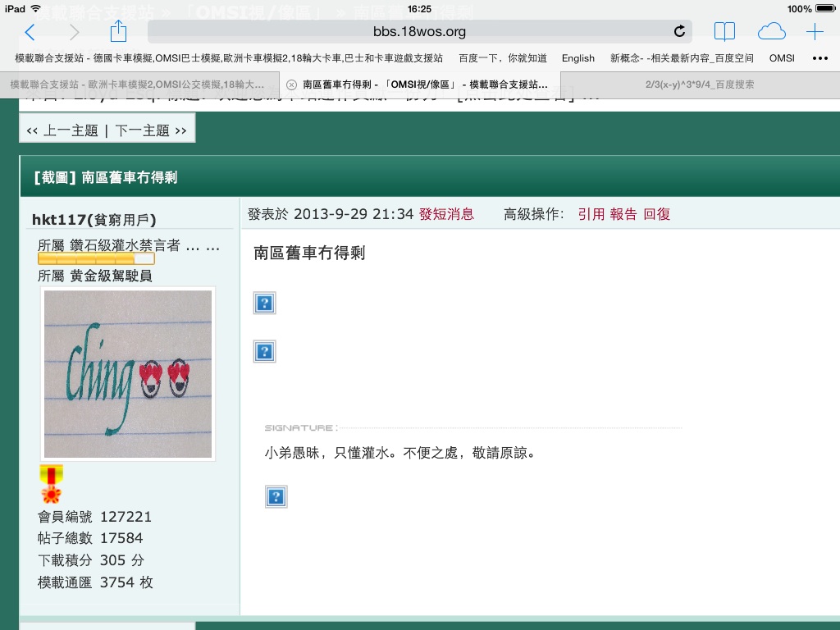Image resolution: width=840 pixels, height=630 pixels.
Task: Reload the page via refresh icon
Action: click(x=679, y=32)
